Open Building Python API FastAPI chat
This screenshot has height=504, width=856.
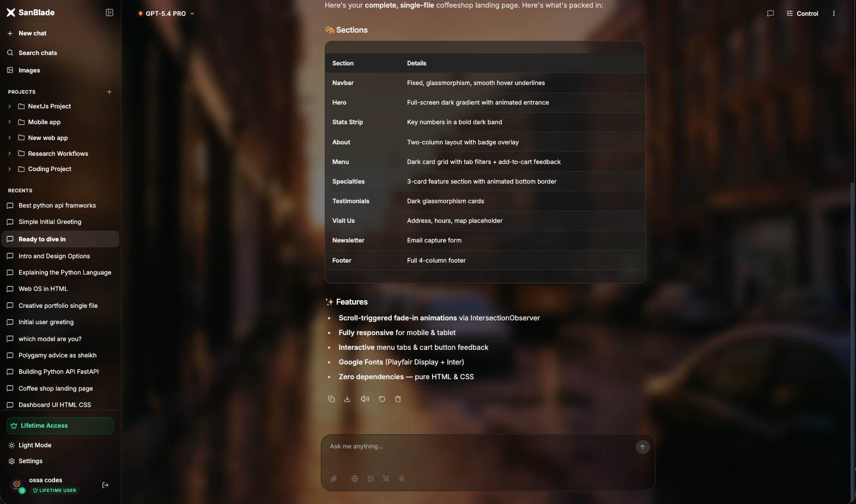58,372
